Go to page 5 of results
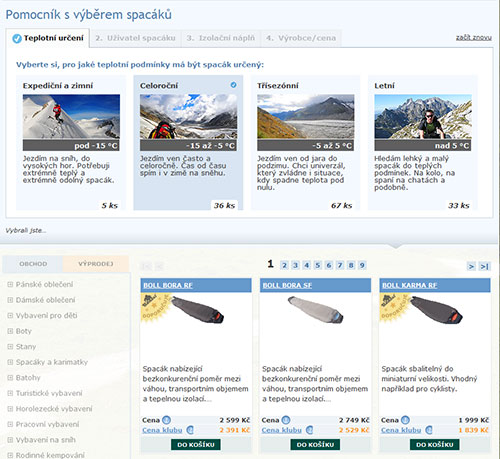Screen dimensions: 500x459 point(318,265)
